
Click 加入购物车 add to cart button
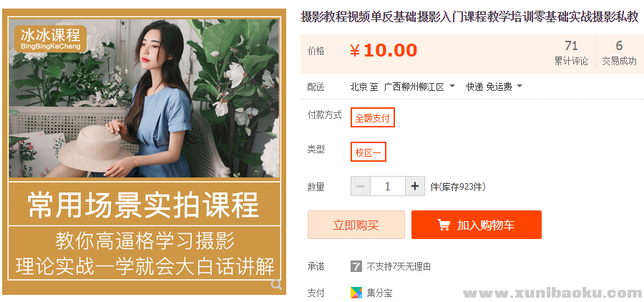pyautogui.click(x=477, y=225)
